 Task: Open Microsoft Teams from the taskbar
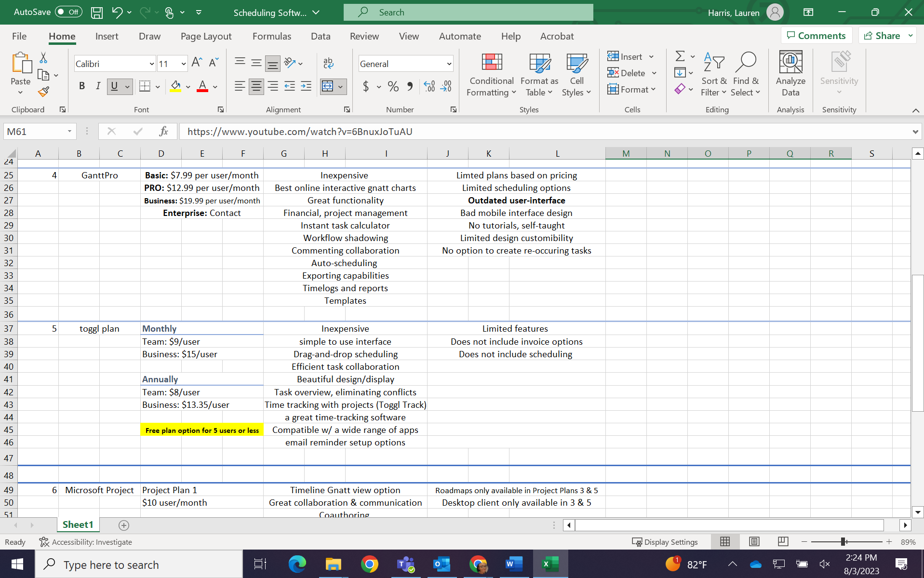(406, 564)
